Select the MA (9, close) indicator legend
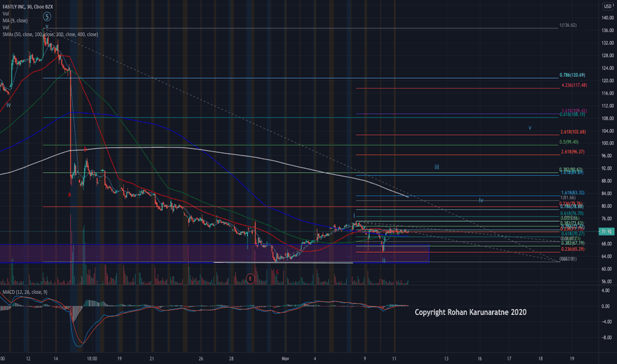This screenshot has height=364, width=617. point(15,21)
